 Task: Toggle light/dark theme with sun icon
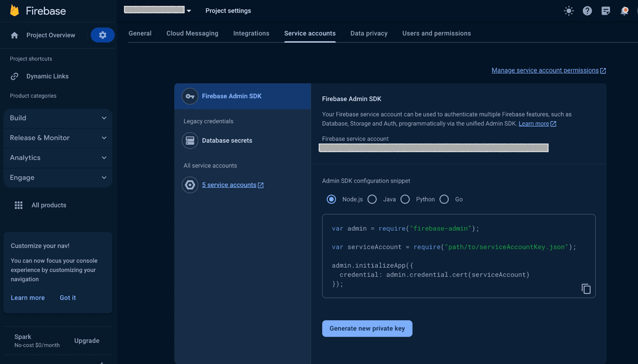[x=569, y=11]
